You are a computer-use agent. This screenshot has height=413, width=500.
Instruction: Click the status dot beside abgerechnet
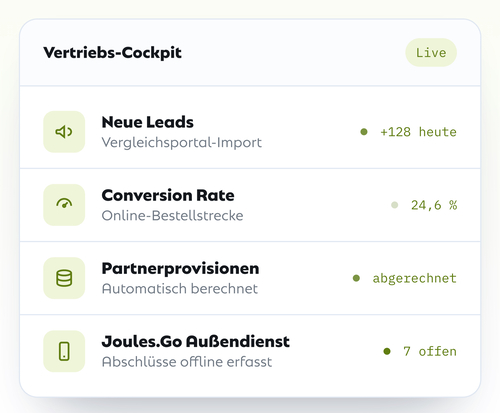(x=356, y=278)
